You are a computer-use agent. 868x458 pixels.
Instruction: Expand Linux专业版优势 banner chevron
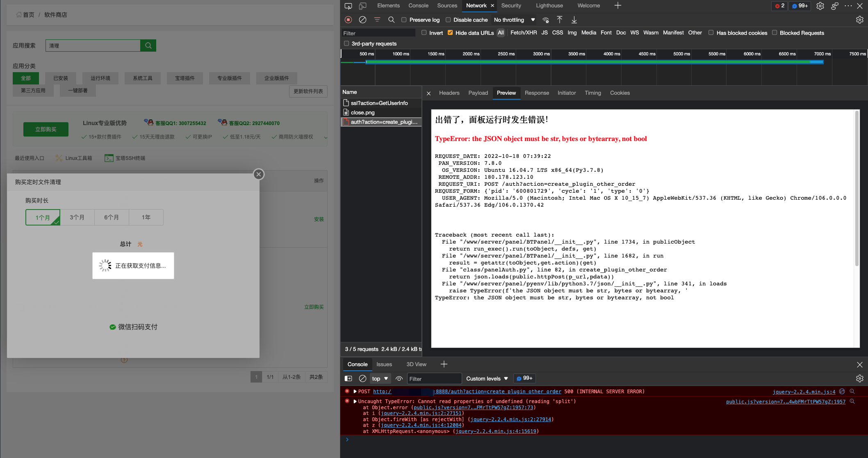[326, 137]
